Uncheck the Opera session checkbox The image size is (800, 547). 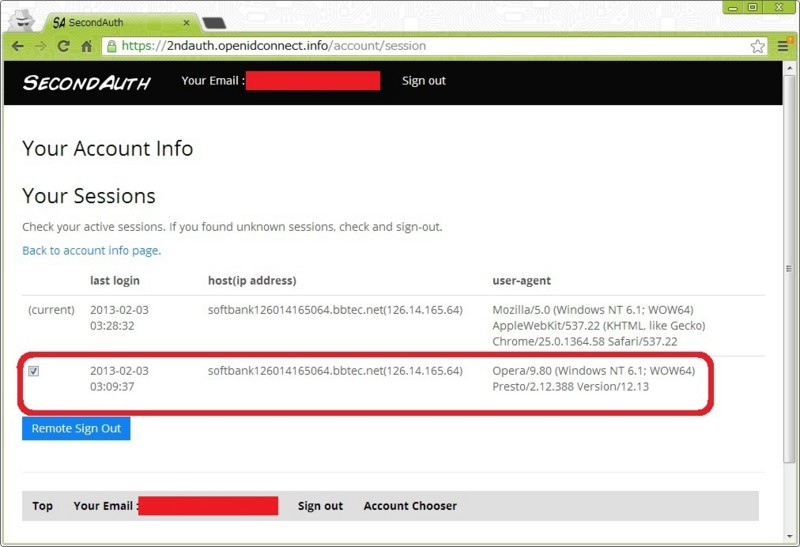(x=34, y=371)
